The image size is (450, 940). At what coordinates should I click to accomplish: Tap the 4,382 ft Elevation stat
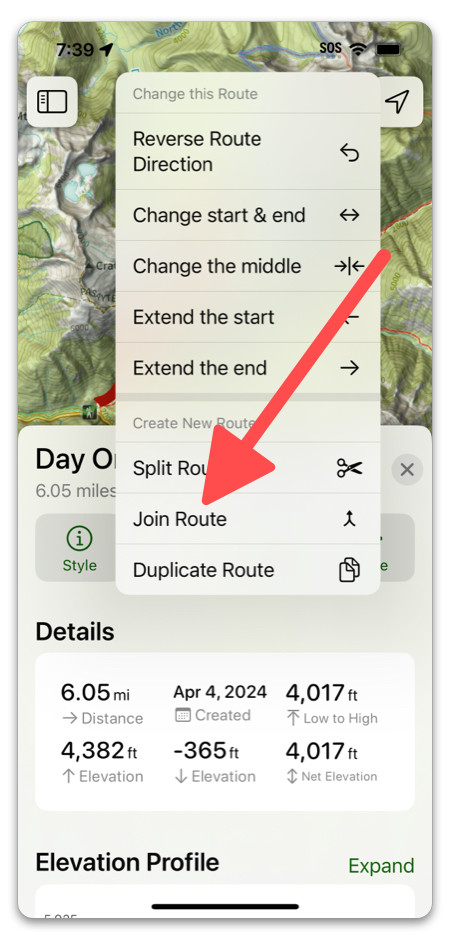[x=102, y=761]
